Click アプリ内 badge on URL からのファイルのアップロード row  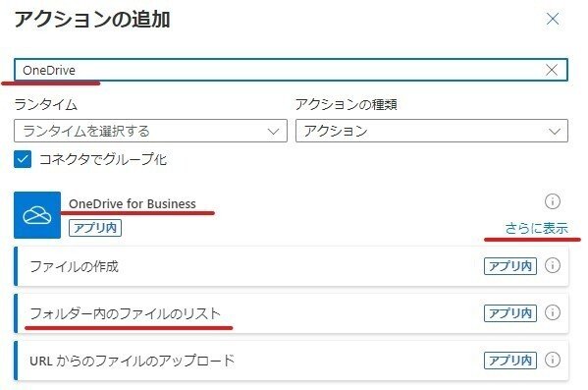pyautogui.click(x=510, y=361)
